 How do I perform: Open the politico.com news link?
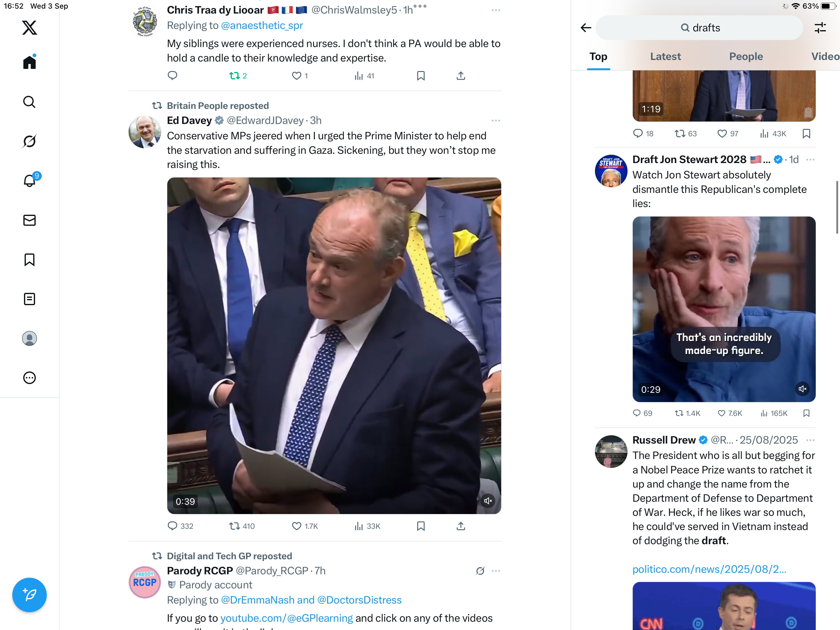pyautogui.click(x=709, y=569)
